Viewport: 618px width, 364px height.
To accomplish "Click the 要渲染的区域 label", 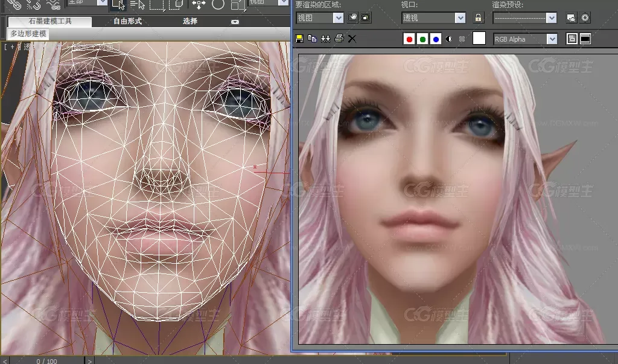I will tap(318, 5).
